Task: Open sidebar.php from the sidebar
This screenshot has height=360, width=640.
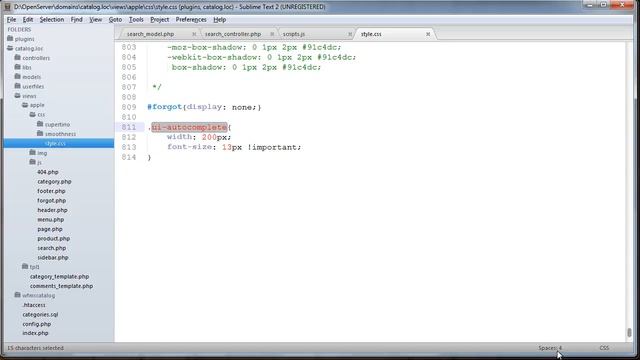Action: [53, 258]
